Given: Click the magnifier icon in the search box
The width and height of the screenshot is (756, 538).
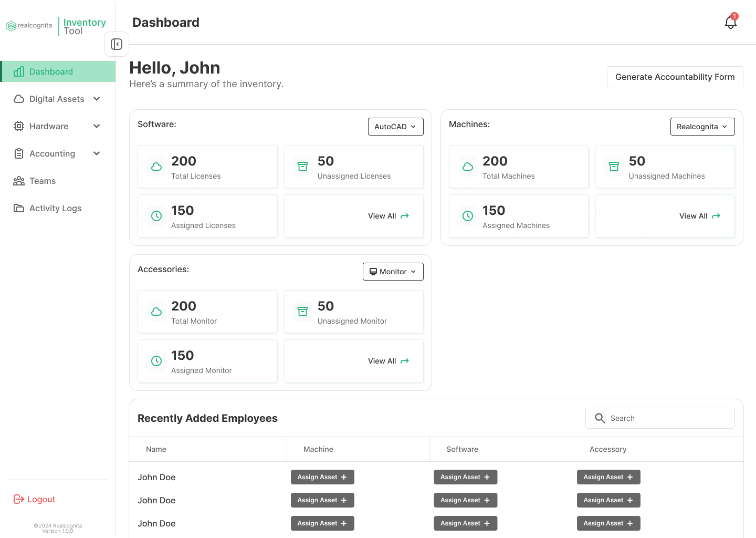Looking at the screenshot, I should tap(600, 418).
